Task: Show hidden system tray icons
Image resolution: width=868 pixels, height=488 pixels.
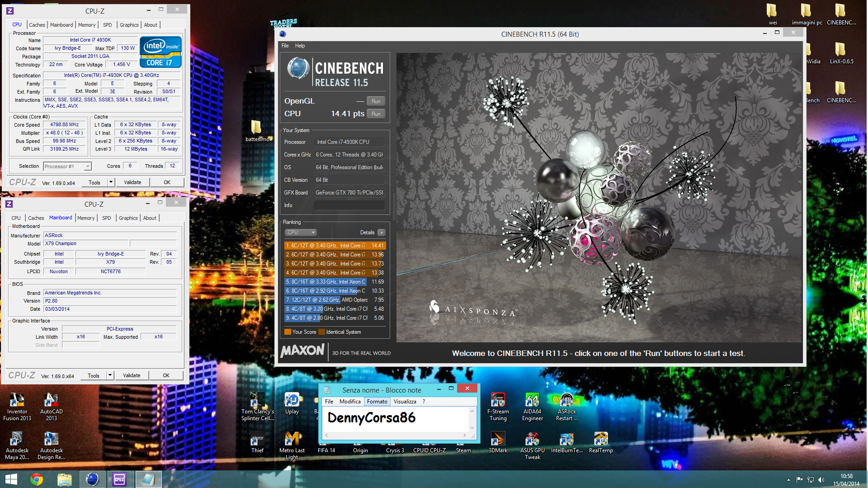Action: pos(788,479)
